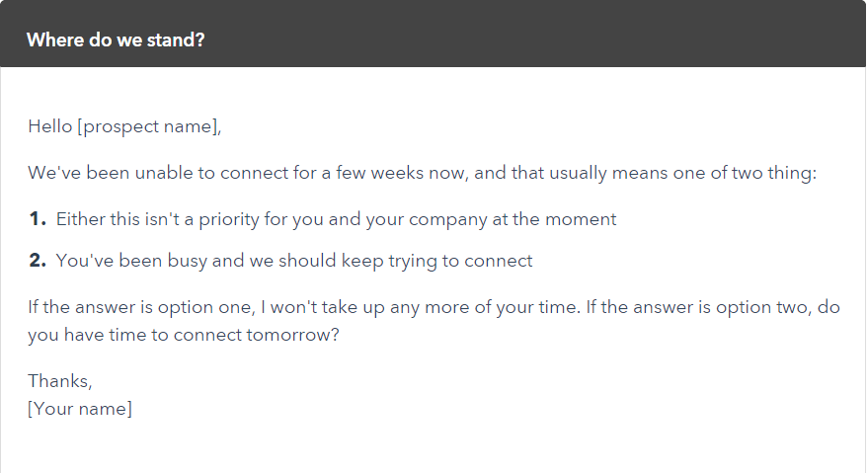Click the bold number '1.' list marker
This screenshot has height=473, width=868.
tap(38, 219)
